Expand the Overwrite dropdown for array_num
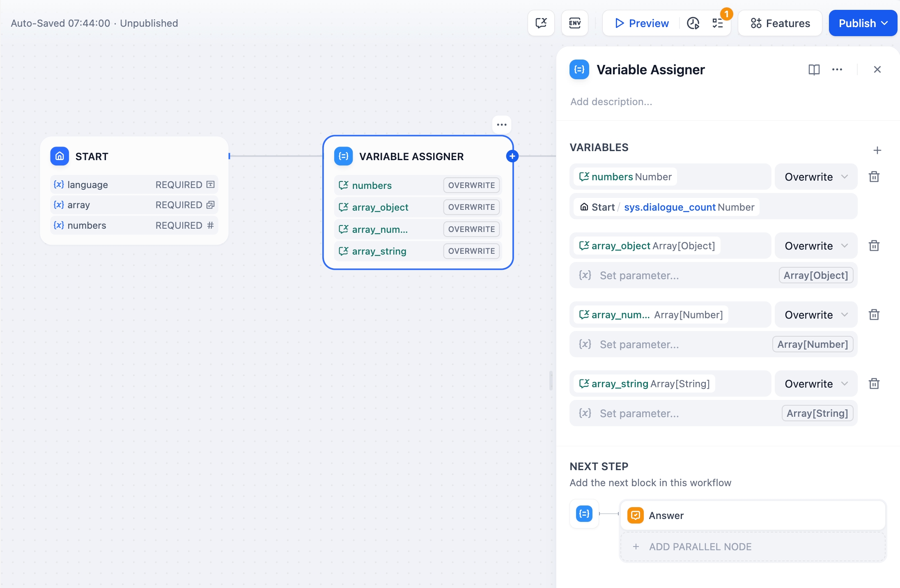This screenshot has height=588, width=900. (x=815, y=315)
